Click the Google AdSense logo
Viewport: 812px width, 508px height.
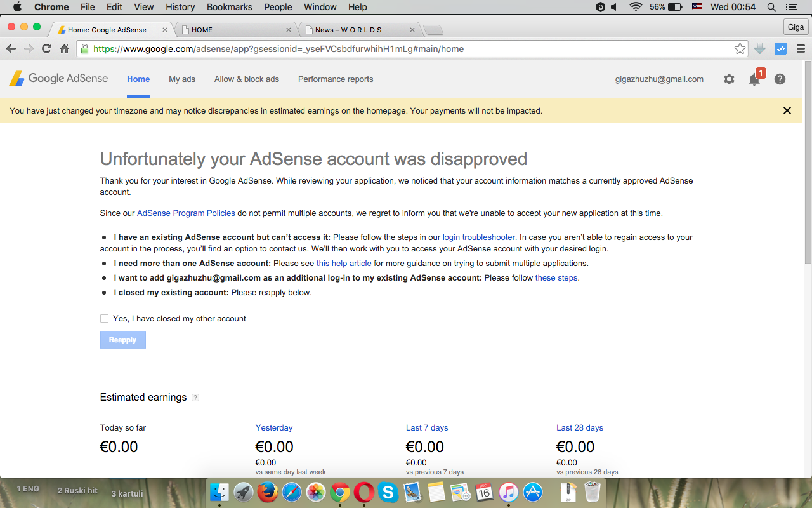point(58,79)
